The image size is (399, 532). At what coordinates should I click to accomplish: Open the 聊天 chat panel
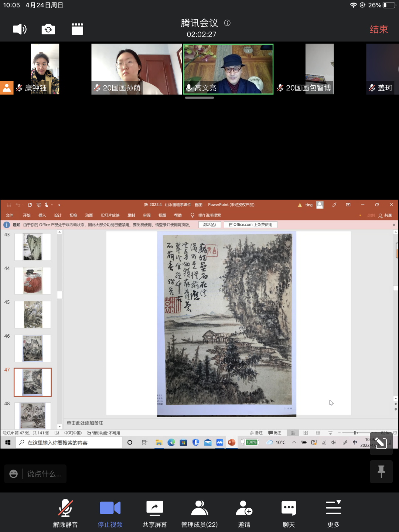pos(289,514)
